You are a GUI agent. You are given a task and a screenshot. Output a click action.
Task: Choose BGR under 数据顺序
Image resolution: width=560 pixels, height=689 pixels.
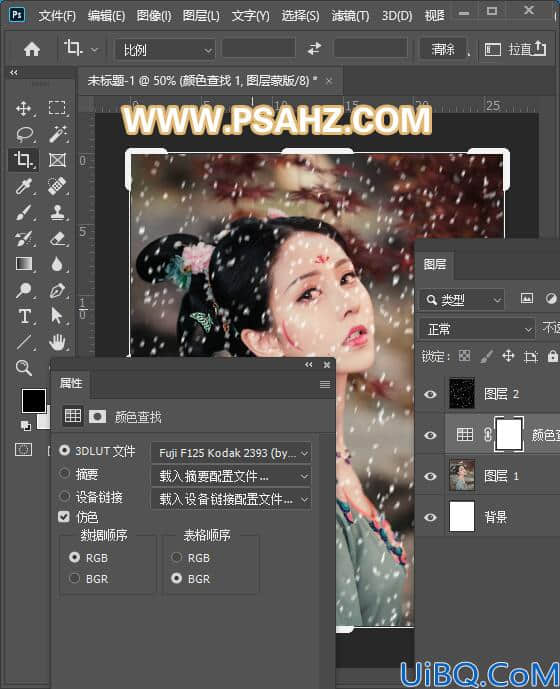(x=74, y=578)
